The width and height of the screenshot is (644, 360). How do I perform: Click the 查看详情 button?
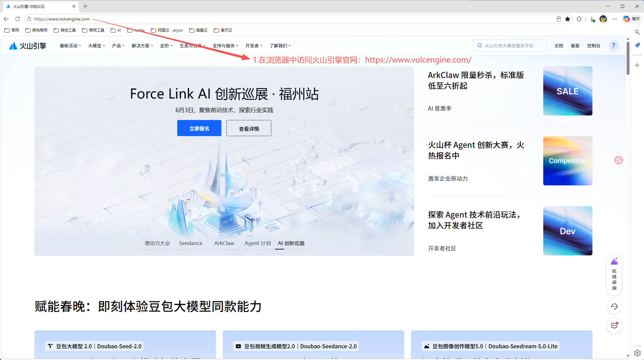click(249, 128)
